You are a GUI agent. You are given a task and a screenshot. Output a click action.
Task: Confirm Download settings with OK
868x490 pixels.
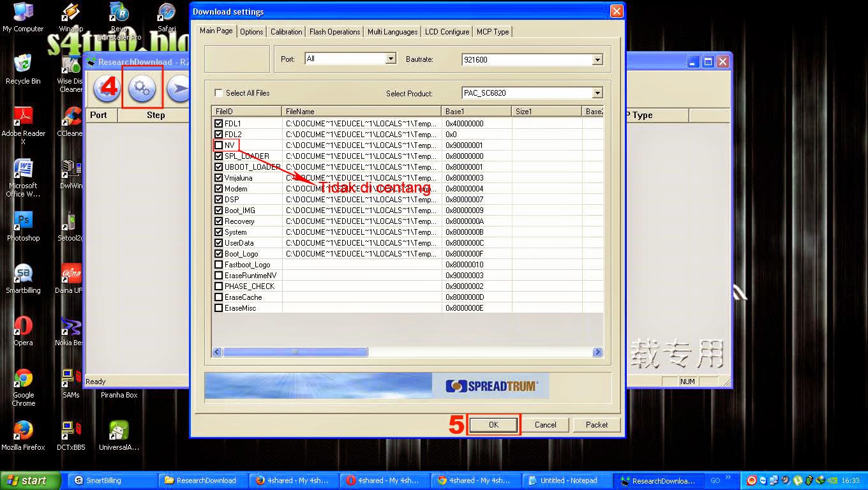click(x=493, y=425)
